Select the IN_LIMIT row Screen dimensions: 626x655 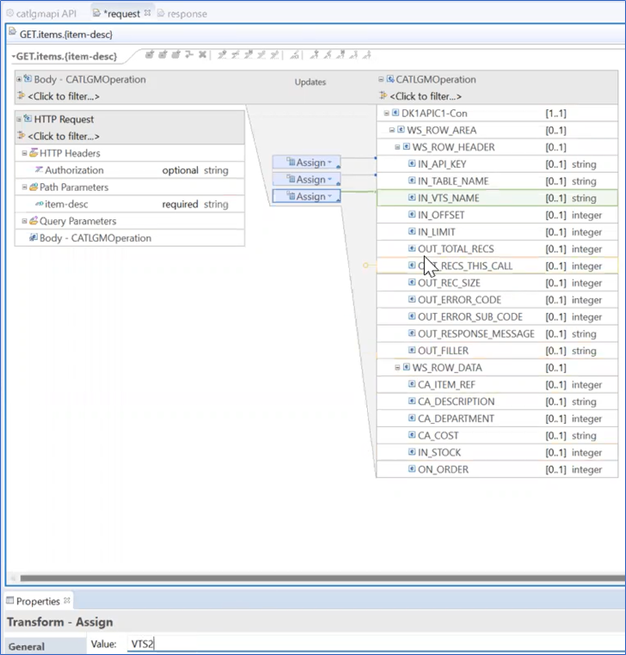[497, 232]
